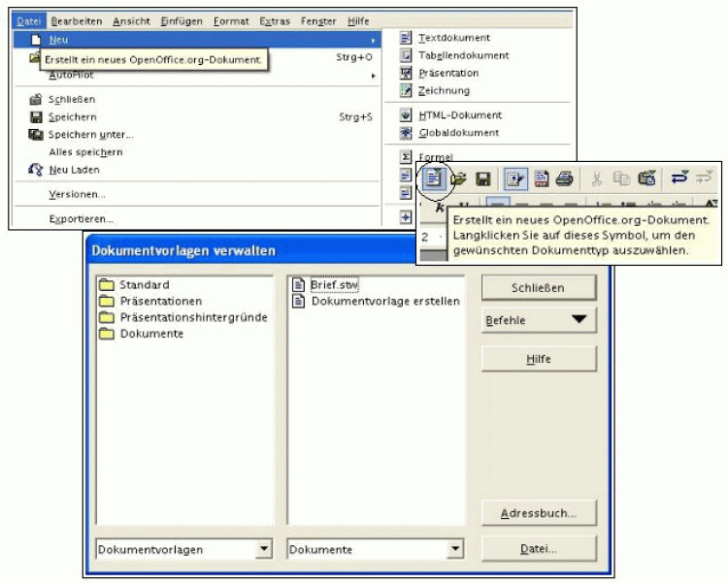
Task: Click the New Document toolbar icon
Action: 433,178
